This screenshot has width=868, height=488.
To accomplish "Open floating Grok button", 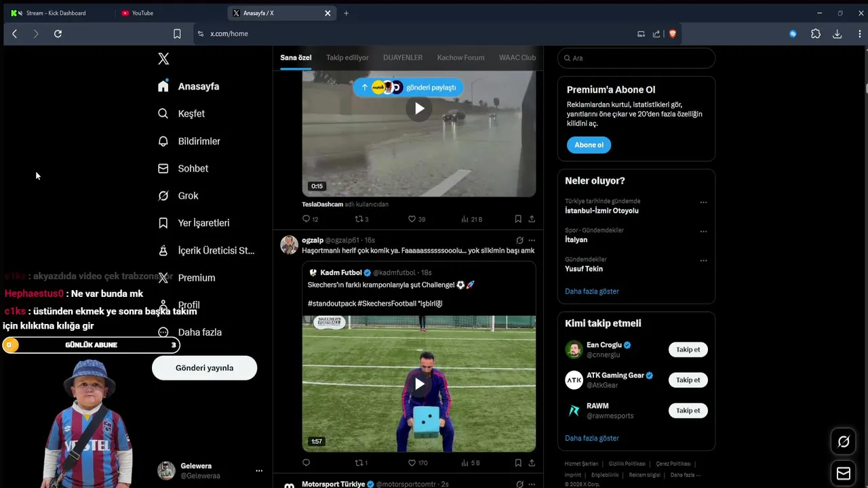I will [x=844, y=442].
